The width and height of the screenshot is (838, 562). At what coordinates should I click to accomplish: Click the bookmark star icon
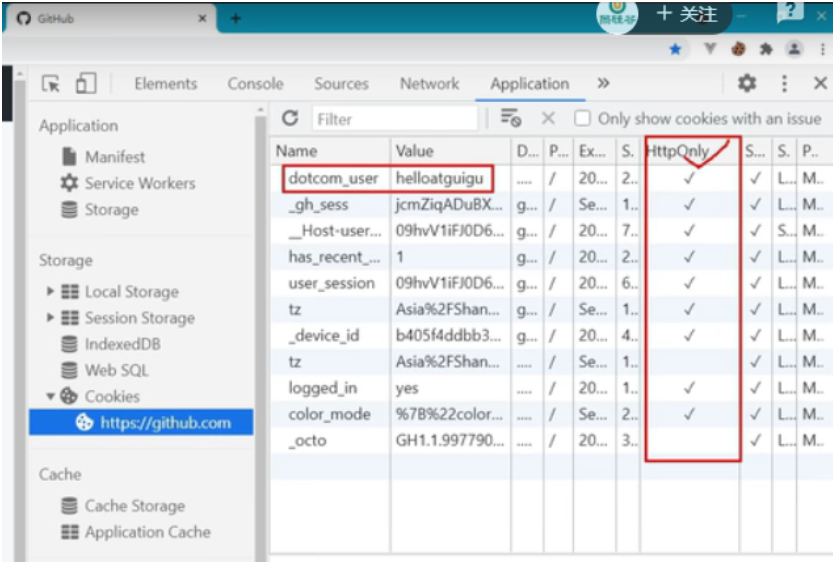click(676, 48)
